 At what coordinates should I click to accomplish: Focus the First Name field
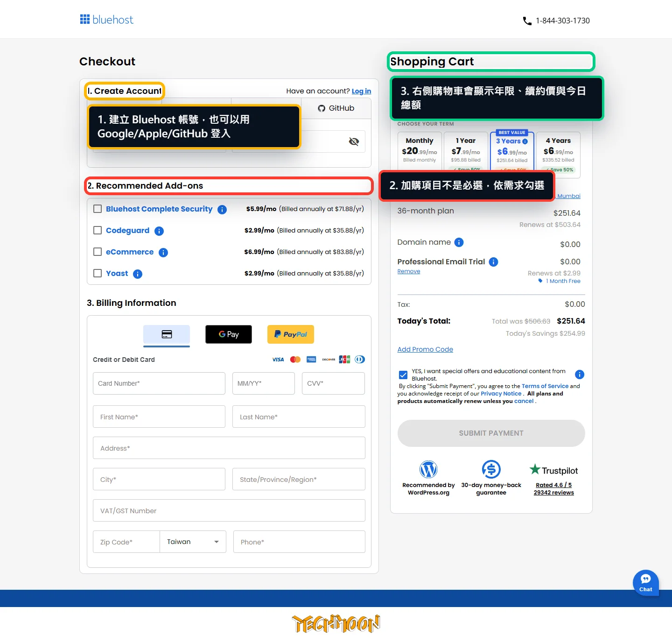point(159,417)
